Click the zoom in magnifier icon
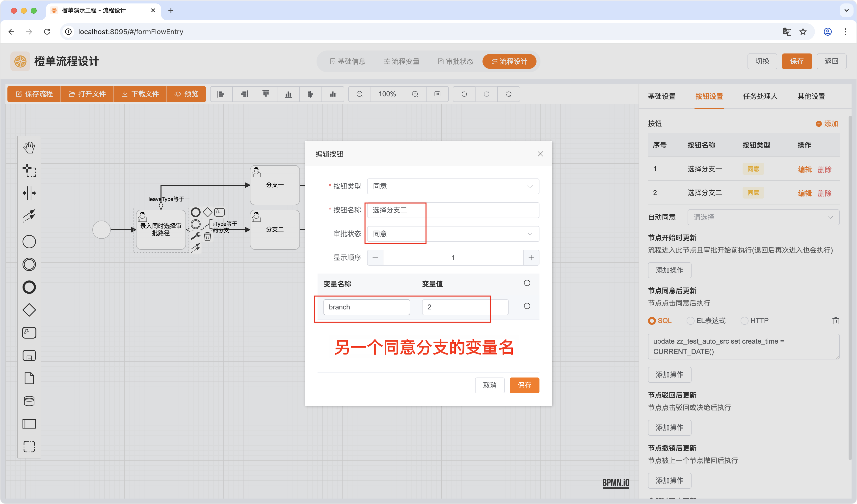Screen dimensions: 857x504 [x=415, y=94]
